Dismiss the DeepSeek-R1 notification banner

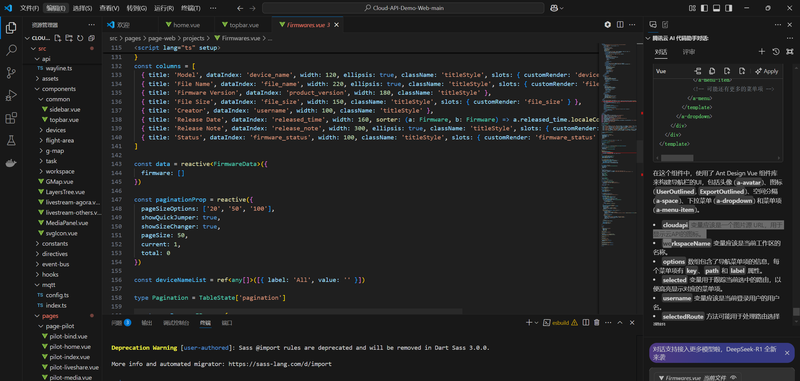click(787, 352)
